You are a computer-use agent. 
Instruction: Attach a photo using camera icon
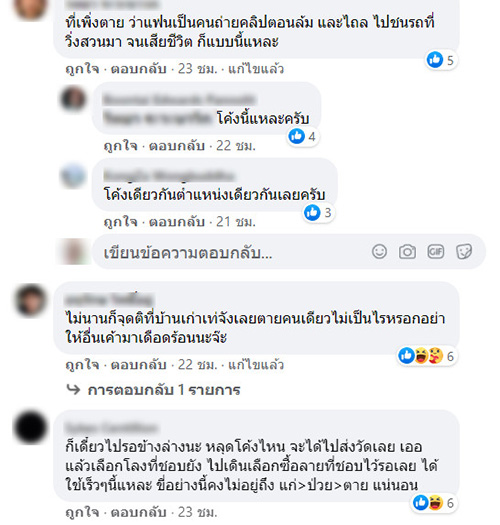(407, 251)
